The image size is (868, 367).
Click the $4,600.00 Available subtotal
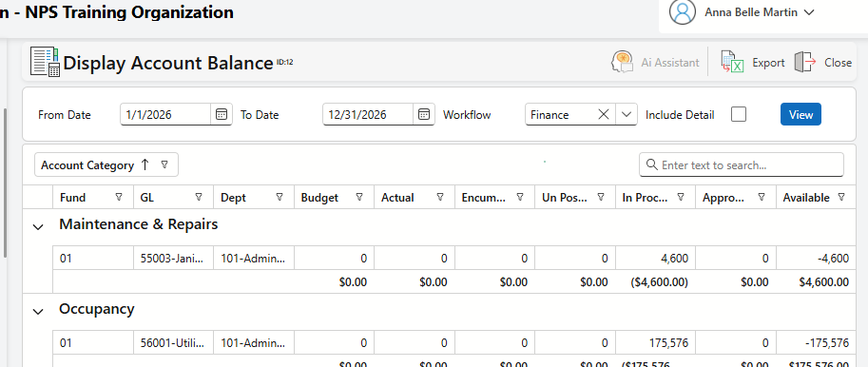pos(823,282)
